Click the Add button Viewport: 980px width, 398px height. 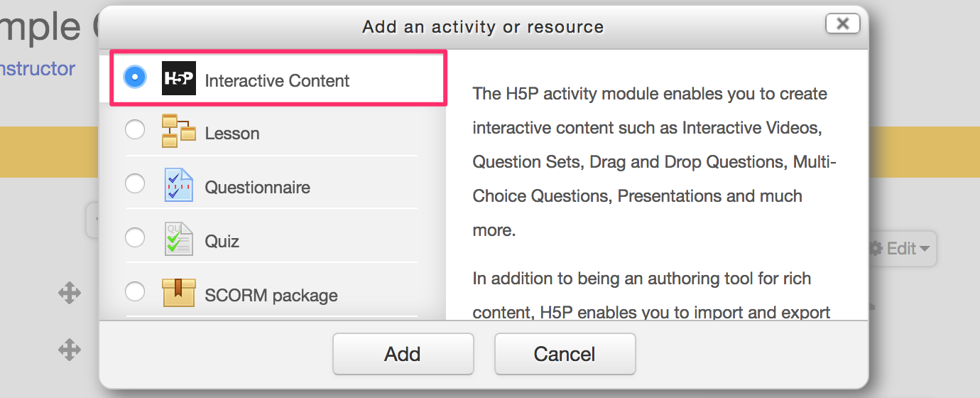click(403, 354)
